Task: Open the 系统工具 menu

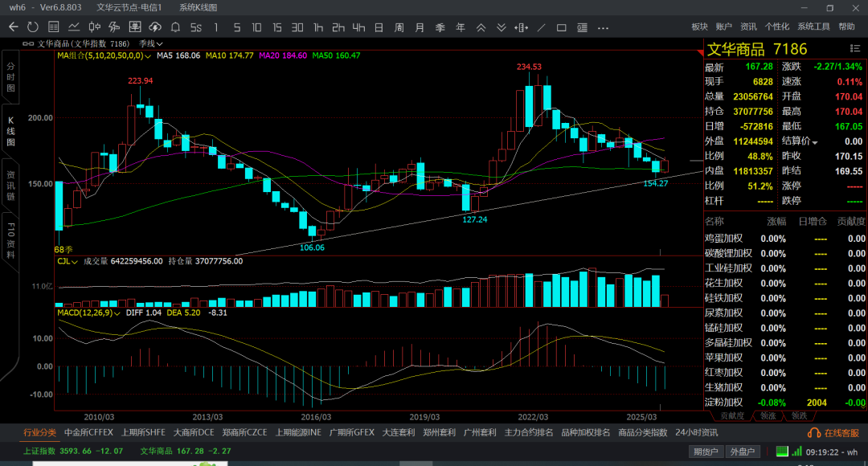Action: click(x=813, y=27)
